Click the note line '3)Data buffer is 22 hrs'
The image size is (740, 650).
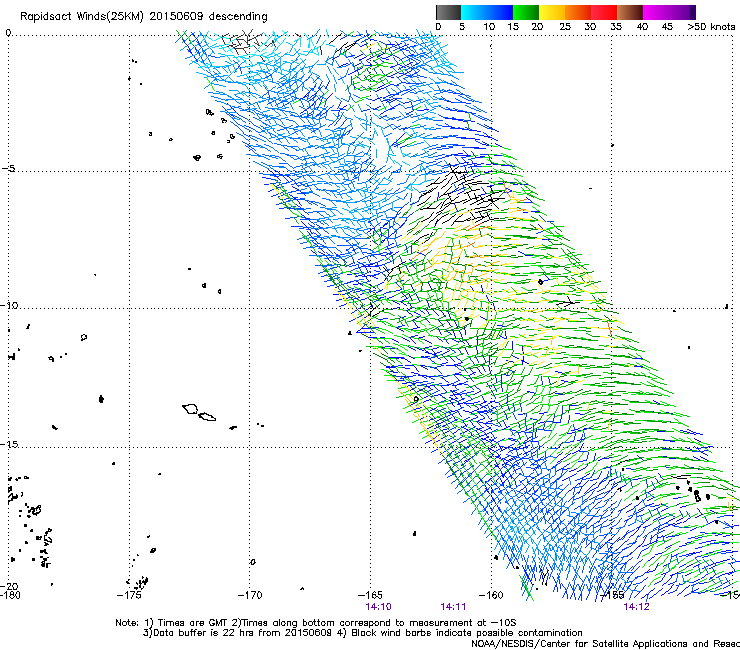pos(362,633)
